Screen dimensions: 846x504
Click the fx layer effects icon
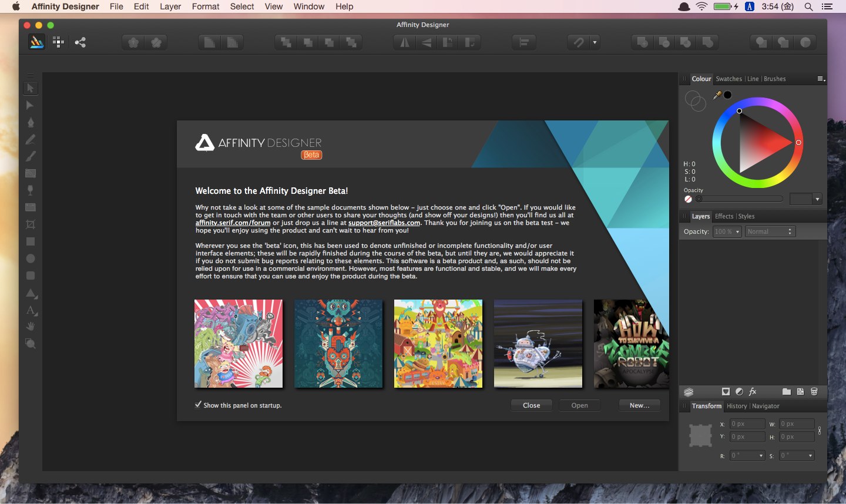click(x=753, y=392)
